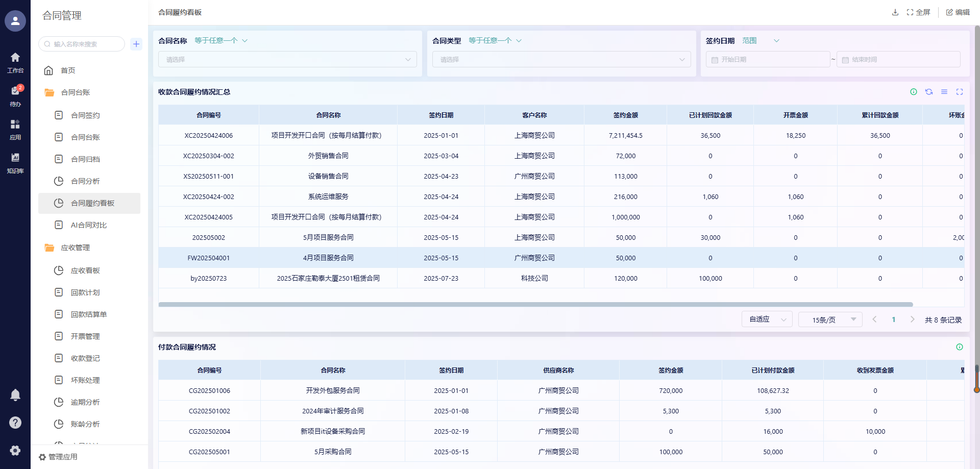Image resolution: width=980 pixels, height=469 pixels.
Task: Select 回款计划 from the sidebar
Action: point(85,292)
